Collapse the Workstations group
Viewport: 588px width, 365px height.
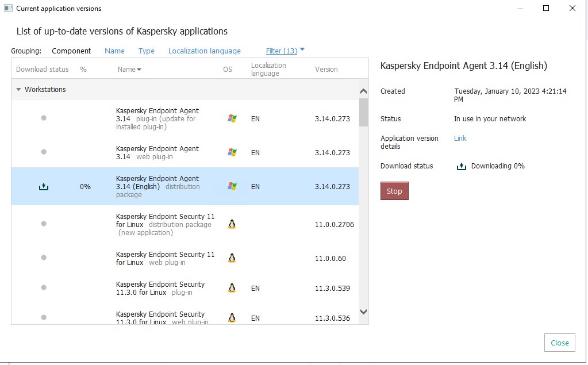click(19, 90)
